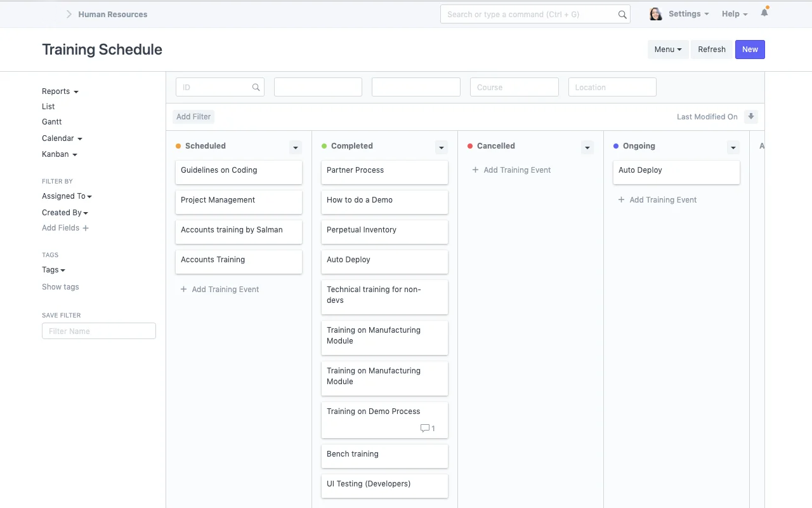Open the Ongoing column options dropdown
Screen dimensions: 812x508
(733, 147)
